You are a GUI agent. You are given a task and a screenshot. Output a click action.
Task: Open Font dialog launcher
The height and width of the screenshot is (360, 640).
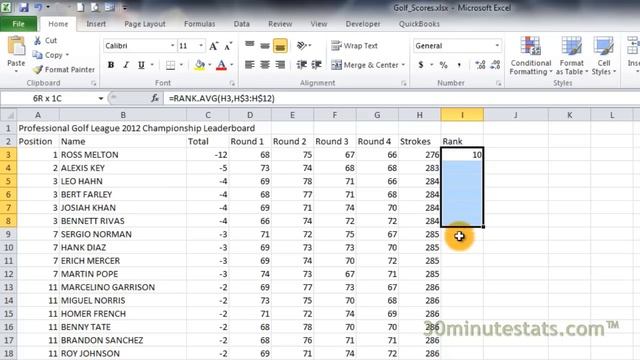pyautogui.click(x=232, y=83)
